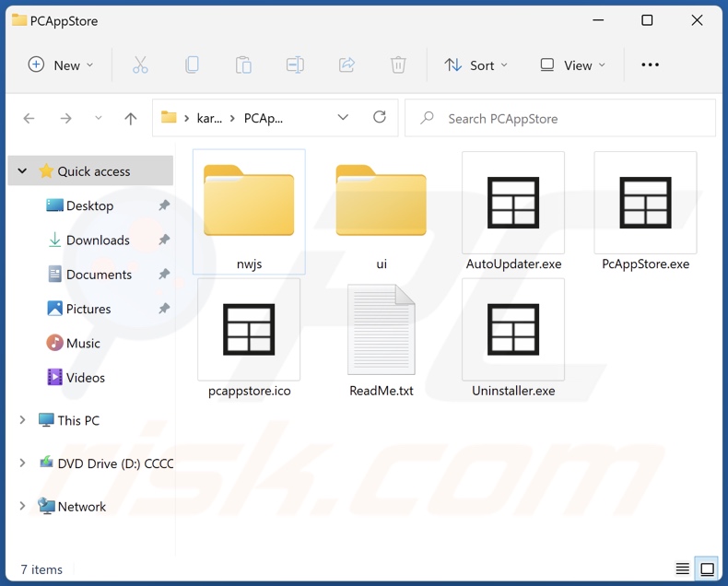Click the 'kar...' breadcrumb segment
Screen dimensions: 728x586
click(x=209, y=119)
